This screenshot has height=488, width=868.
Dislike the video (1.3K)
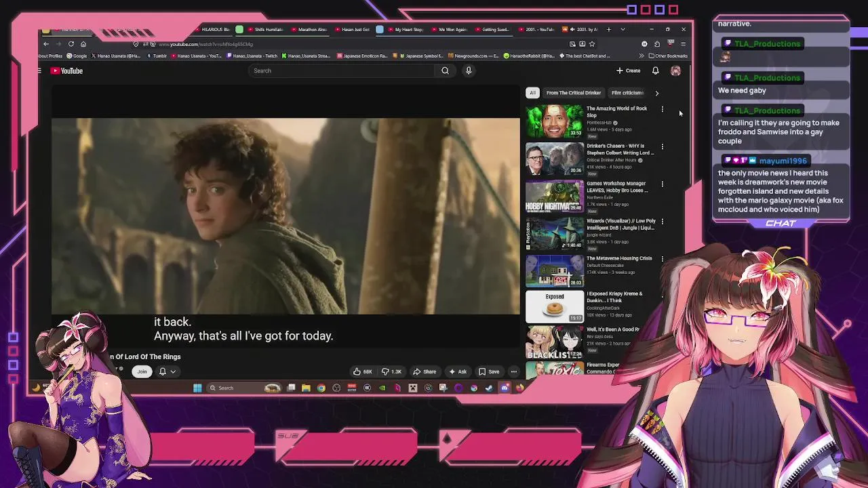(x=392, y=371)
